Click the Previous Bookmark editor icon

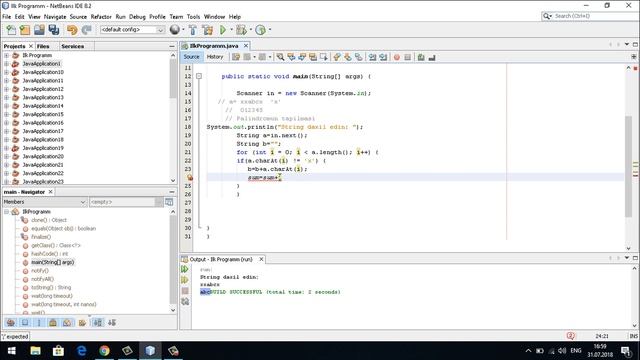click(337, 57)
